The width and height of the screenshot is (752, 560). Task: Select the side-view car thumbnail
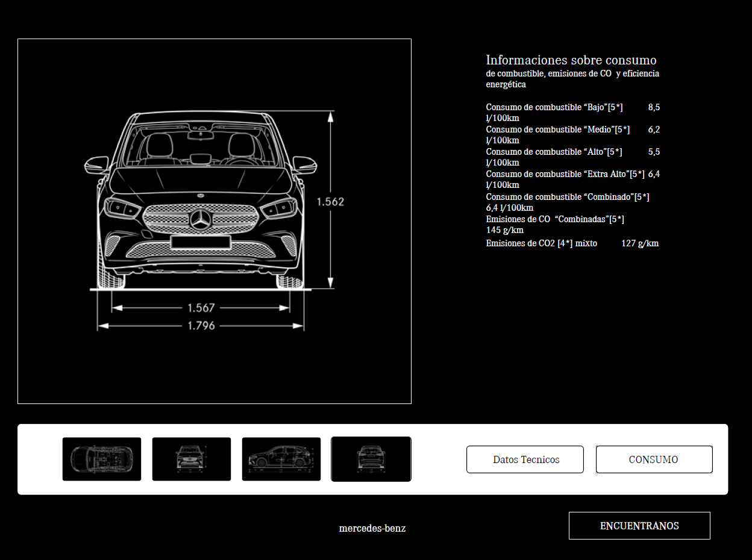point(281,459)
